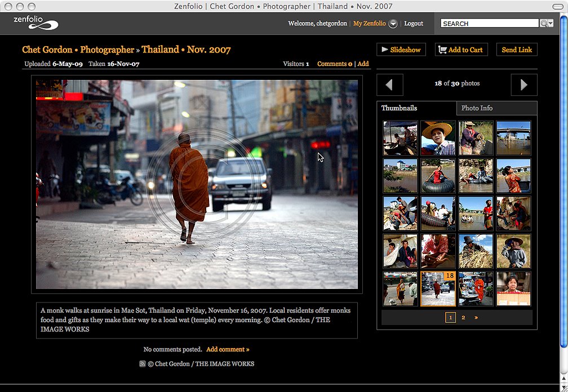This screenshot has height=392, width=568.
Task: Click the search magnifier icon
Action: pos(544,24)
